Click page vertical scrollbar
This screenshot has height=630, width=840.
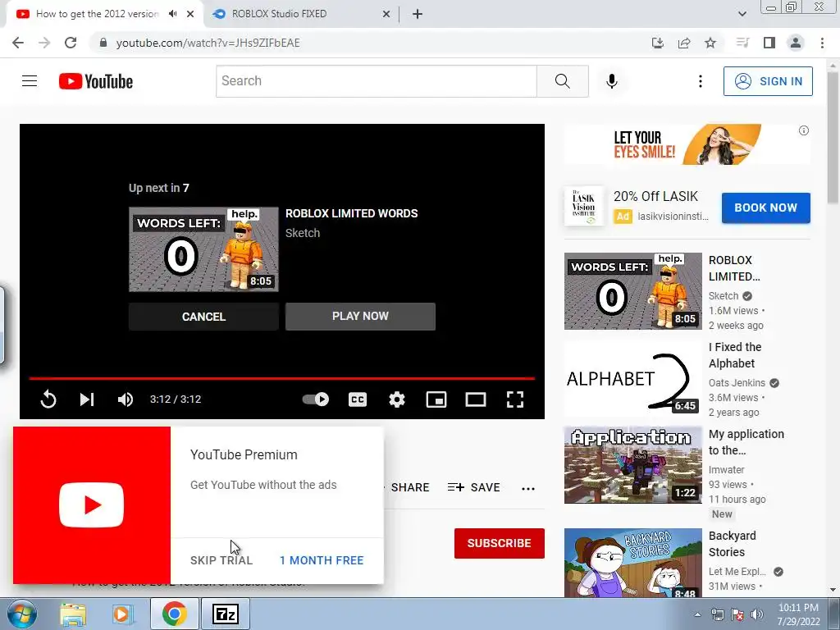833,137
